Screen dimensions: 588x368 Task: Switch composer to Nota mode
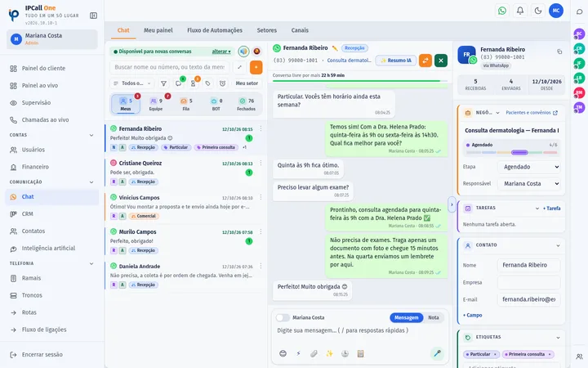[x=434, y=317]
